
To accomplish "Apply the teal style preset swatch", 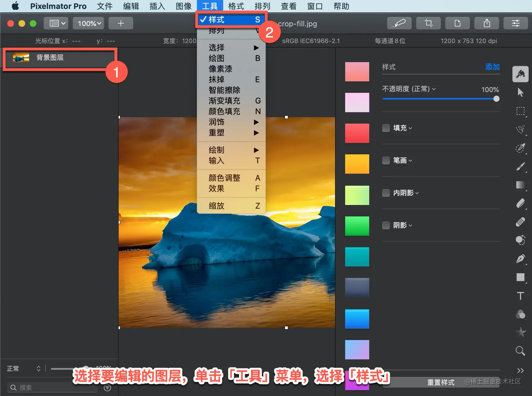I will [x=357, y=257].
